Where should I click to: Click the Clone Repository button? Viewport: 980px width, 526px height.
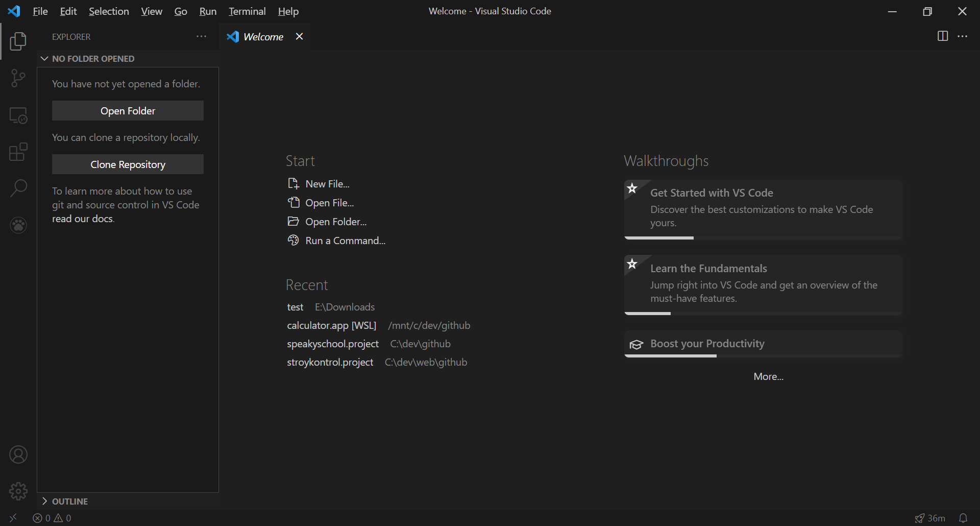click(128, 164)
